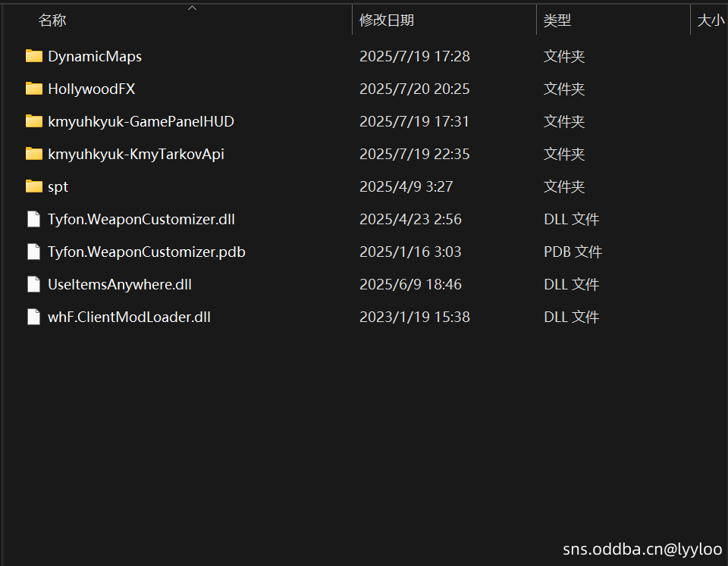Click the Tyfon.WeaponCustomizer.pdb file icon
728x566 pixels.
(34, 252)
